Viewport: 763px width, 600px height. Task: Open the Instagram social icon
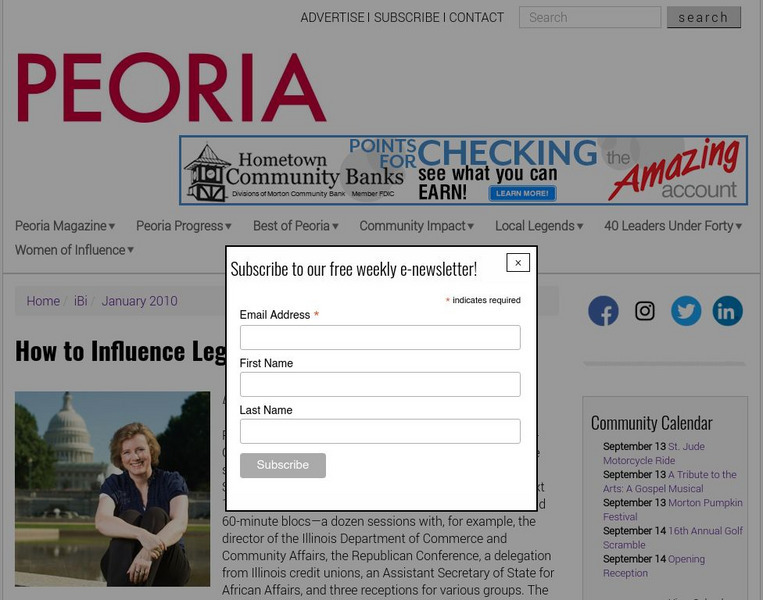(645, 310)
